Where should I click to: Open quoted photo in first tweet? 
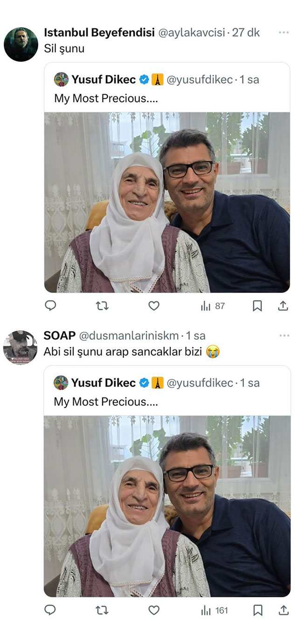point(167,202)
